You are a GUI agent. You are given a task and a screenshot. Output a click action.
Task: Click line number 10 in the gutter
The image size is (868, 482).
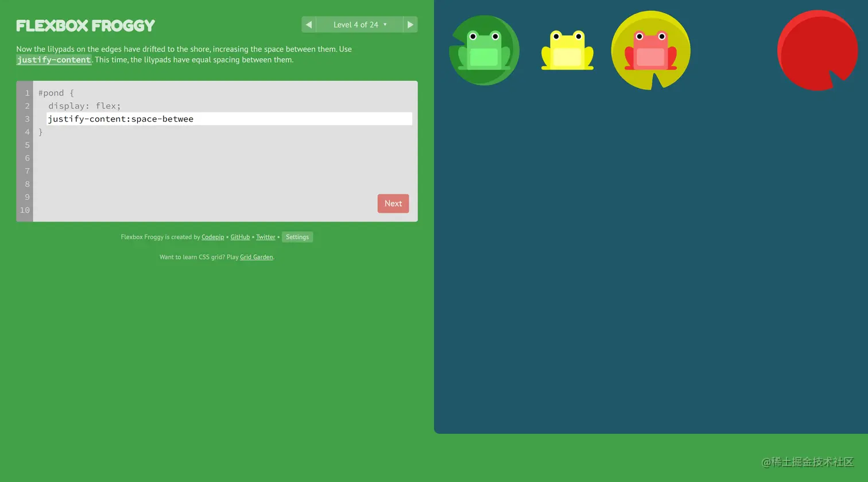coord(25,210)
